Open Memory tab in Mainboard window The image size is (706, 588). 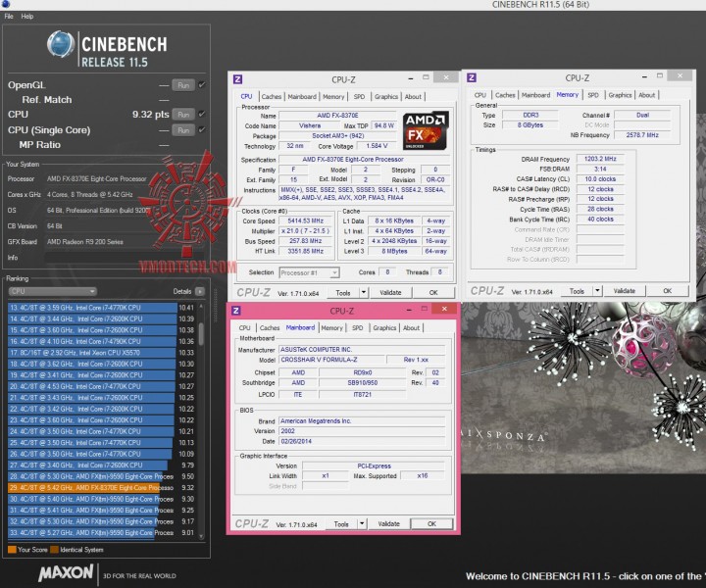pyautogui.click(x=331, y=328)
